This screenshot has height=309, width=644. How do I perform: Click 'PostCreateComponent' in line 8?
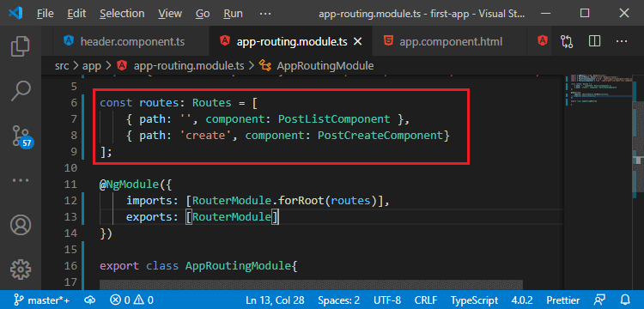click(x=380, y=136)
